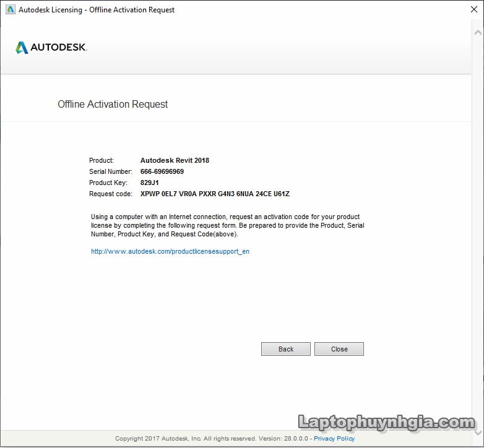The height and width of the screenshot is (448, 484).
Task: Click the Serial Number label
Action: (111, 171)
